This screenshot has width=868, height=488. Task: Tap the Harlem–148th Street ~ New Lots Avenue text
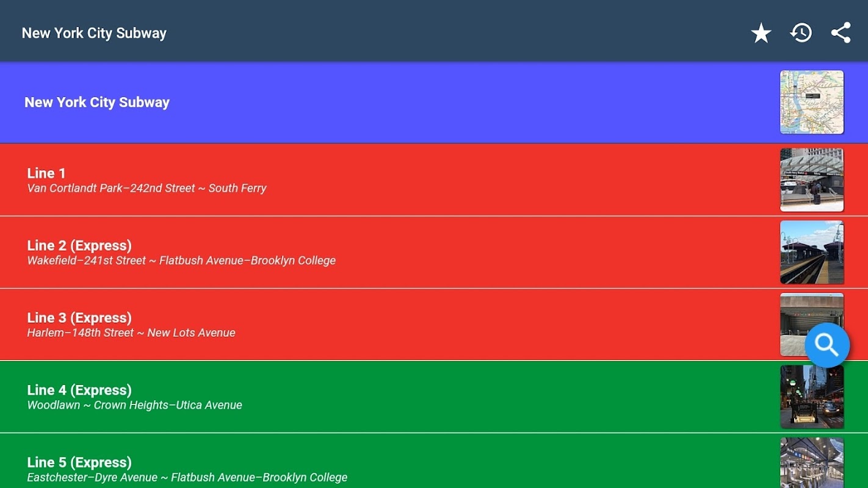(131, 333)
